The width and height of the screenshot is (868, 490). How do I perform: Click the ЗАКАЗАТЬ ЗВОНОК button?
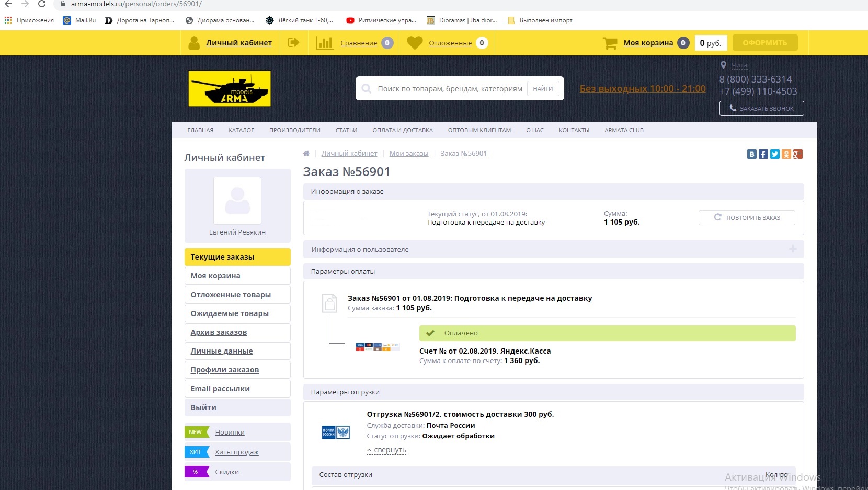tap(761, 109)
